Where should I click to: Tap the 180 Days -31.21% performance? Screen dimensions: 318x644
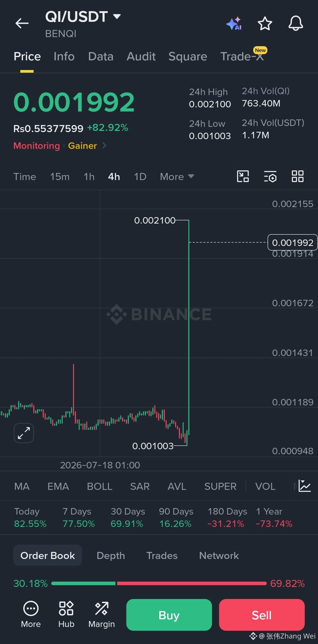coord(227,517)
